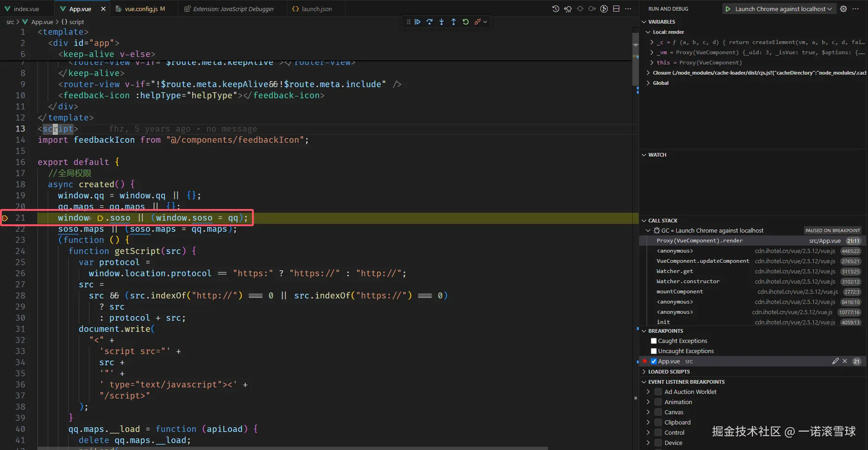Start debugging with the green play button
Screen dimensions: 868x450
(728, 9)
